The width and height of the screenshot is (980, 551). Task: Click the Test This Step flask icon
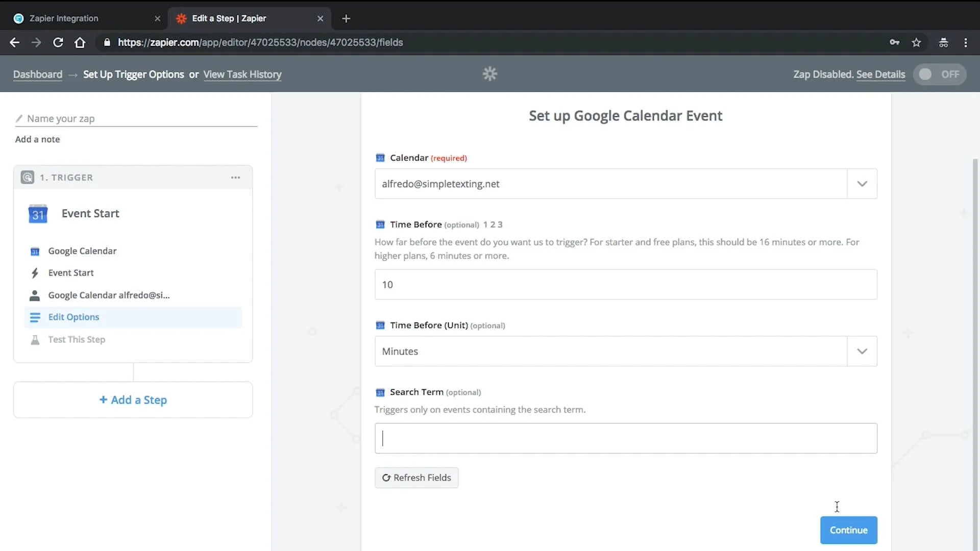tap(34, 339)
